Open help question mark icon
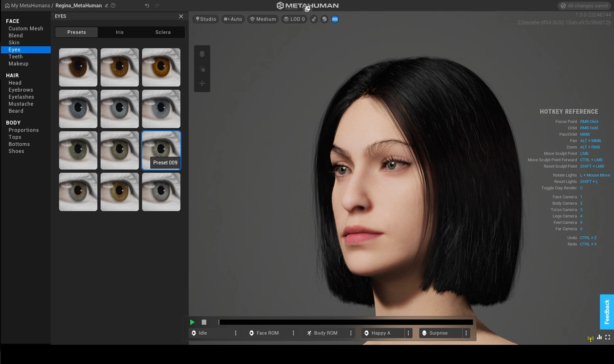614x364 pixels. coord(113,5)
